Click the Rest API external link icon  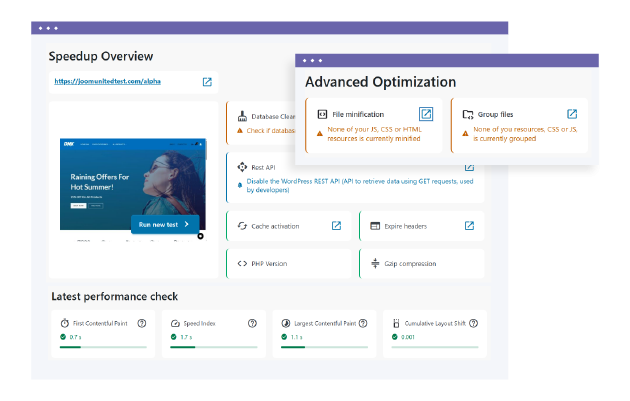[x=469, y=168]
